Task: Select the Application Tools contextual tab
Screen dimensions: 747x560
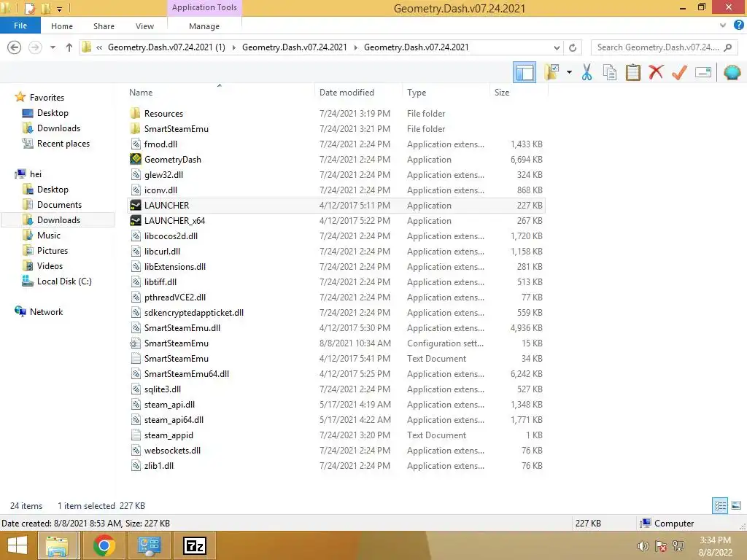Action: pyautogui.click(x=204, y=7)
